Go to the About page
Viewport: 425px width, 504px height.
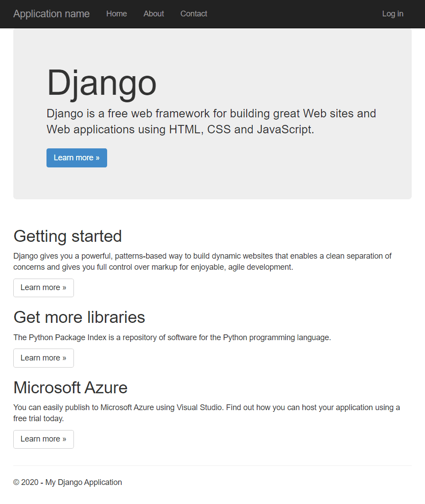coord(154,14)
